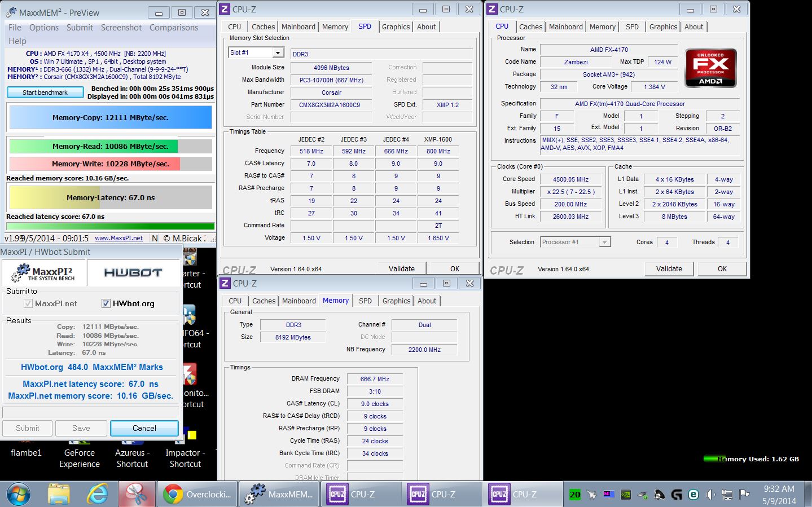Click the Memory-Copy 12111 MByte/sec bar
812x507 pixels.
pyautogui.click(x=111, y=117)
